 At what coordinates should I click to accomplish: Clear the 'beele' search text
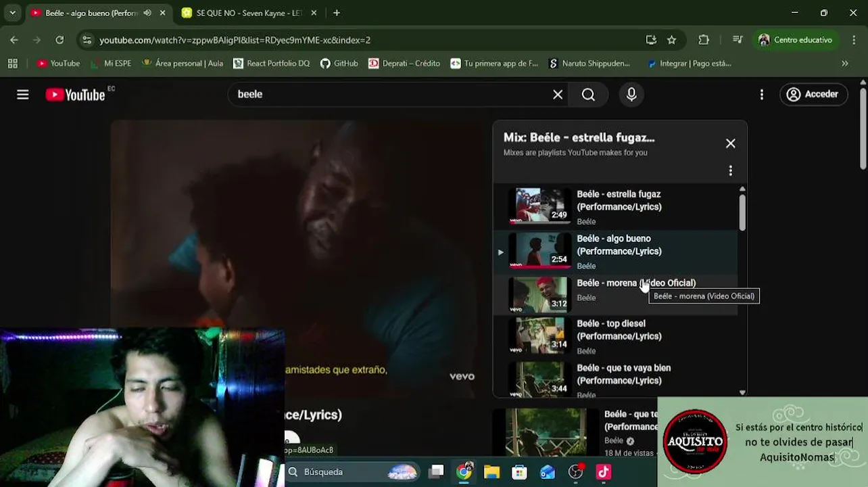click(558, 95)
